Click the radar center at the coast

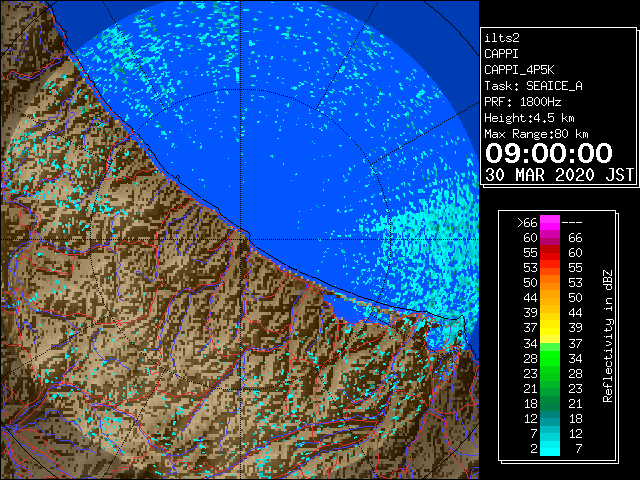pos(241,239)
